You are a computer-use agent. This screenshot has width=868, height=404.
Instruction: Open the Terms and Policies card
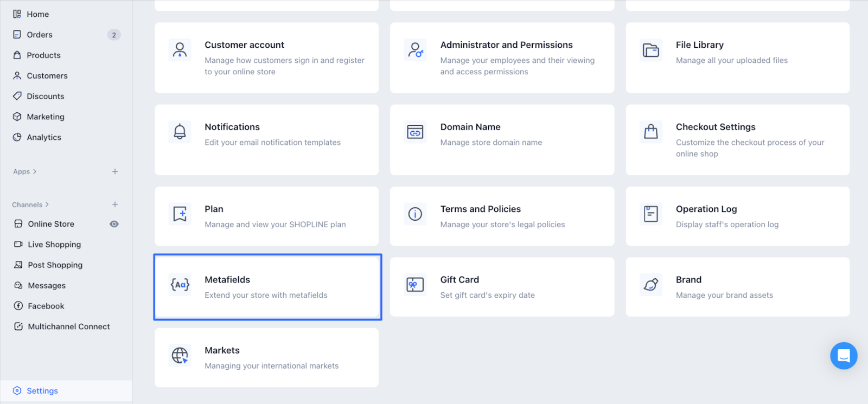coord(502,216)
